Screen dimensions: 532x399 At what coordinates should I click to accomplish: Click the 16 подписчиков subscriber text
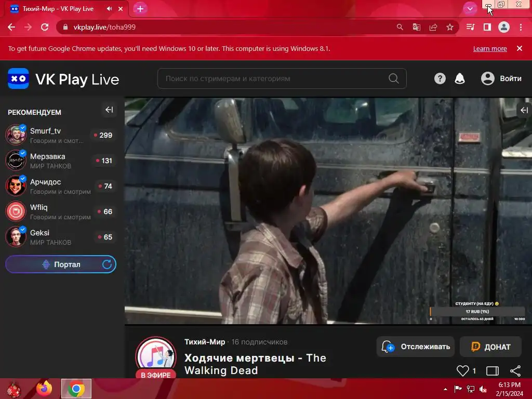260,342
